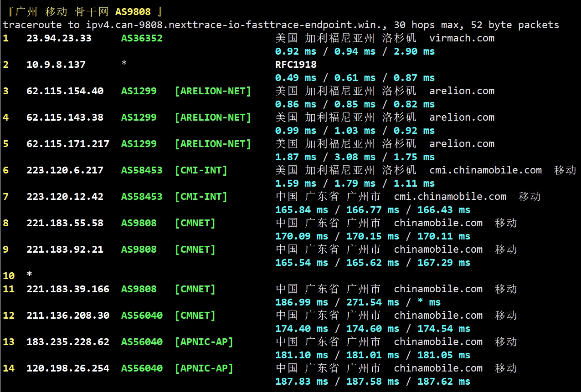Click [ARELION-NET] tag on the 62.115.171.217 row
Screen dimensions: 581x392
click(213, 144)
